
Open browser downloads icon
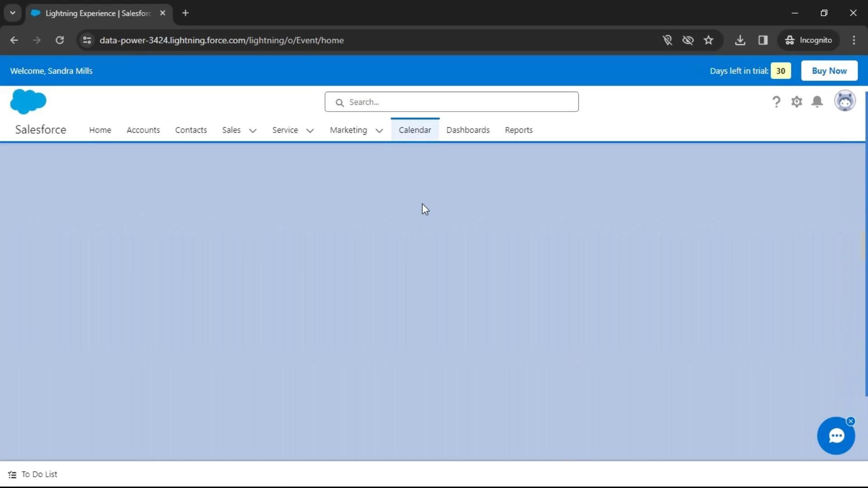point(740,40)
